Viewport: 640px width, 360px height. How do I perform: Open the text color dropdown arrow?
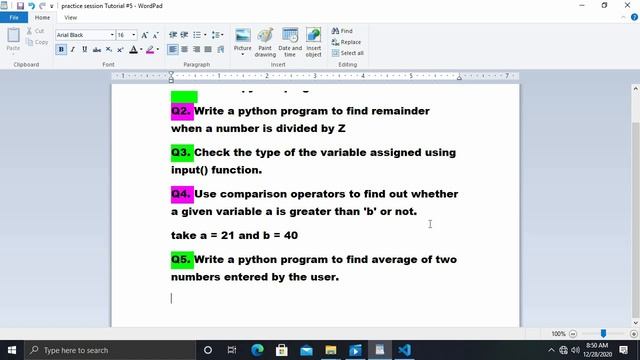click(x=141, y=50)
